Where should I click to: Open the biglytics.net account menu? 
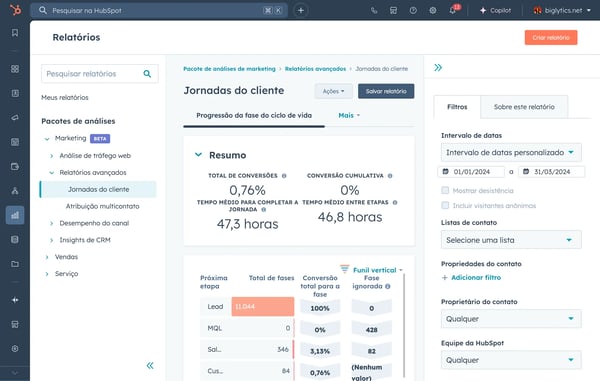pos(562,10)
